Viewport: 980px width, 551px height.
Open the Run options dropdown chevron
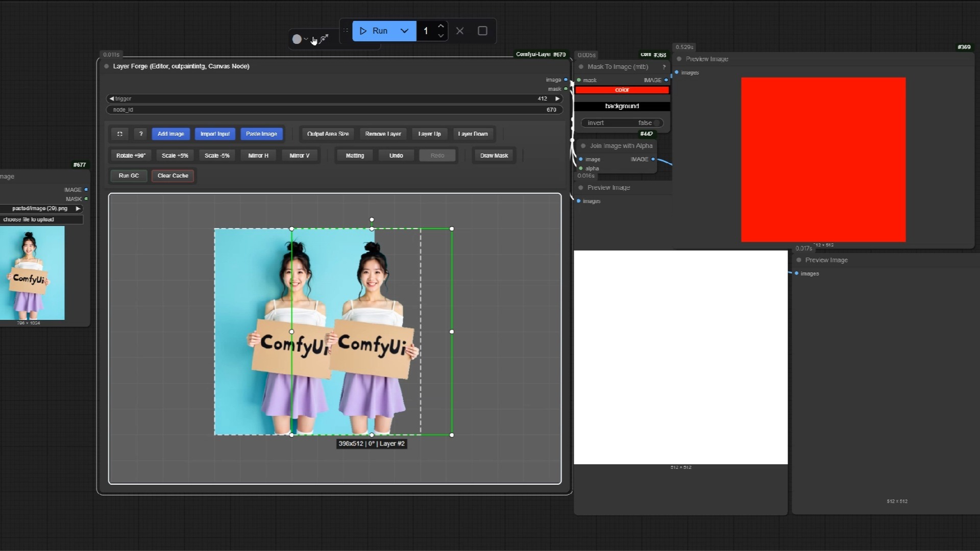point(404,31)
